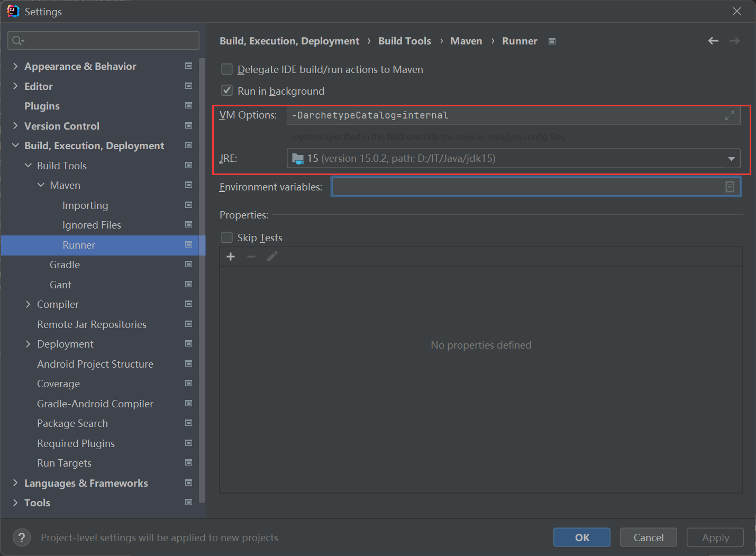Add a new Maven property with plus icon
The image size is (756, 556).
point(231,256)
